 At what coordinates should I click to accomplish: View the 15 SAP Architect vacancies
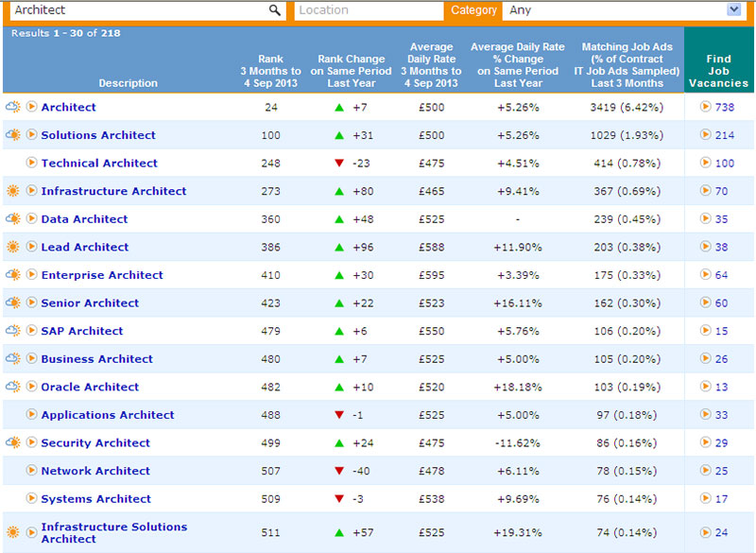tap(721, 331)
